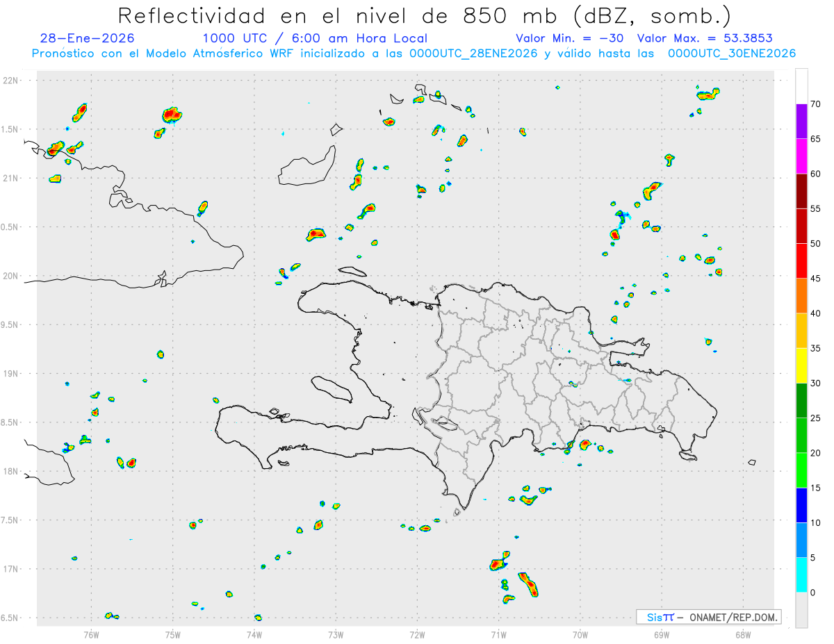Select the '45' colorbar scale value
Viewport: 834px width, 644px height.
(x=815, y=279)
